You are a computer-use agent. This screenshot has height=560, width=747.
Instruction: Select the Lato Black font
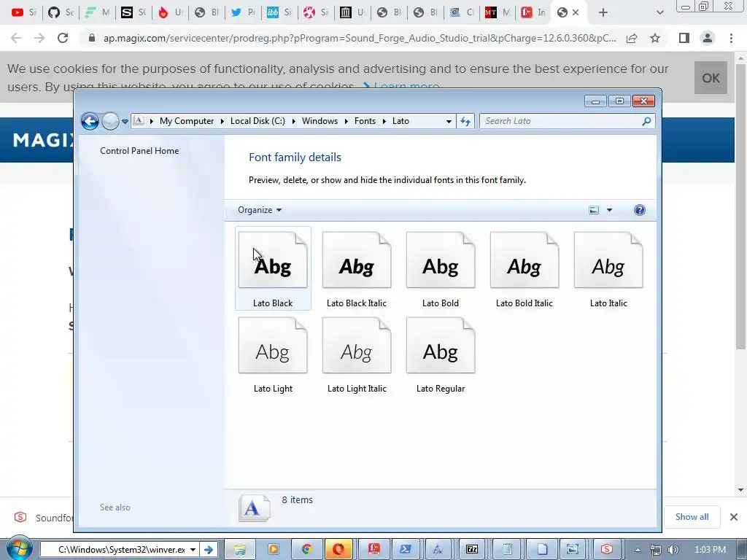point(273,269)
